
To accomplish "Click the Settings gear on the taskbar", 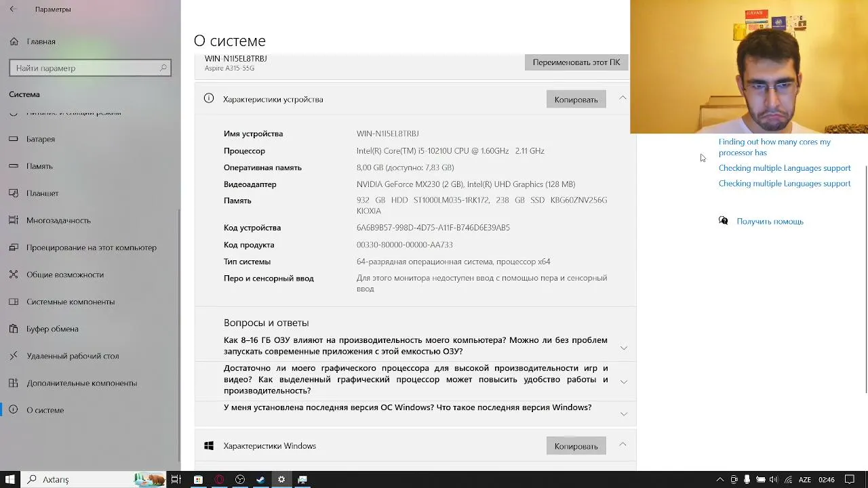I will tap(281, 479).
